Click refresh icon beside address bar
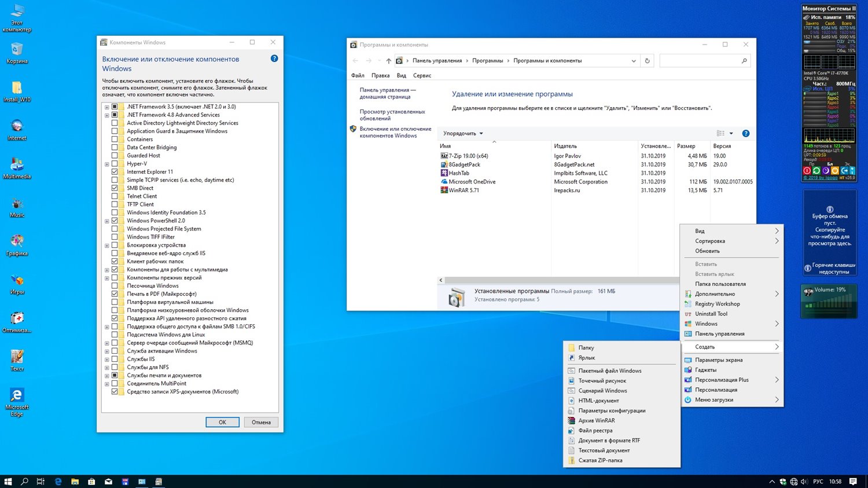The width and height of the screenshot is (868, 488). pos(648,60)
